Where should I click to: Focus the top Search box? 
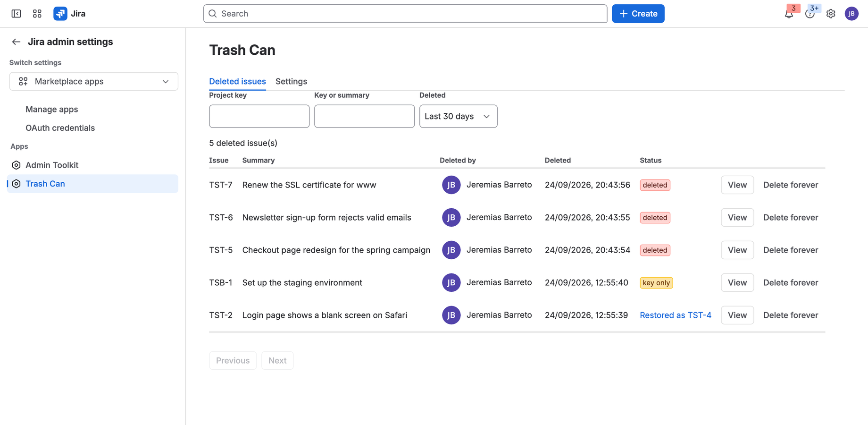click(405, 14)
